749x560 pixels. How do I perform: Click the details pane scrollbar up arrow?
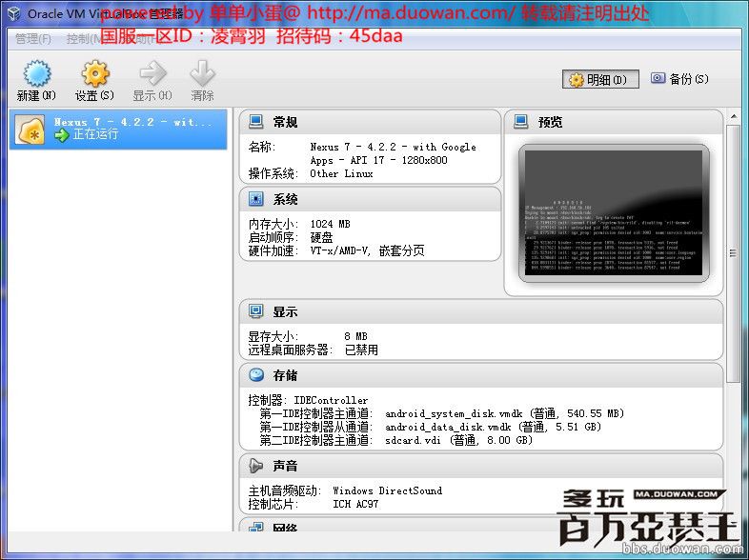pos(733,117)
